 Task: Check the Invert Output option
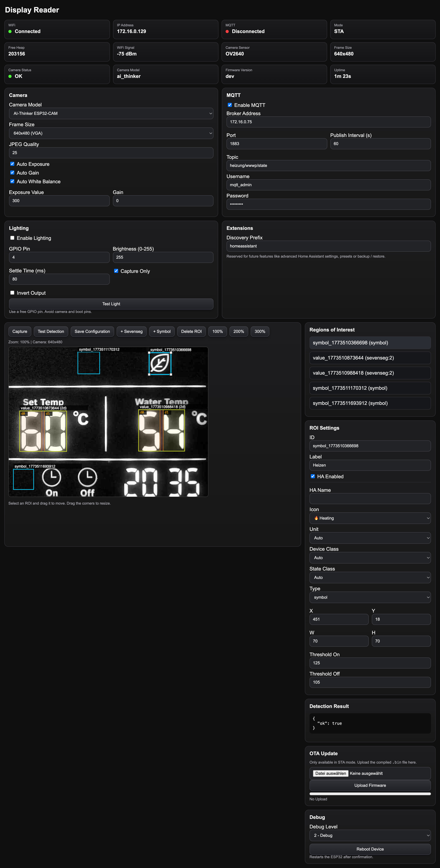(12, 293)
